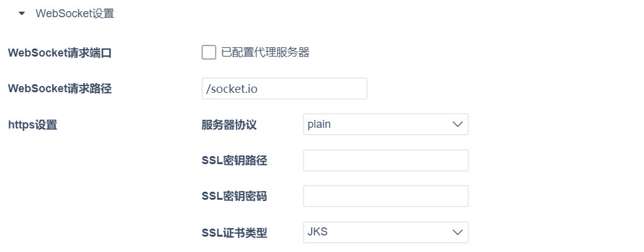
Task: Click the SSL密钥路径 label
Action: pyautogui.click(x=234, y=161)
